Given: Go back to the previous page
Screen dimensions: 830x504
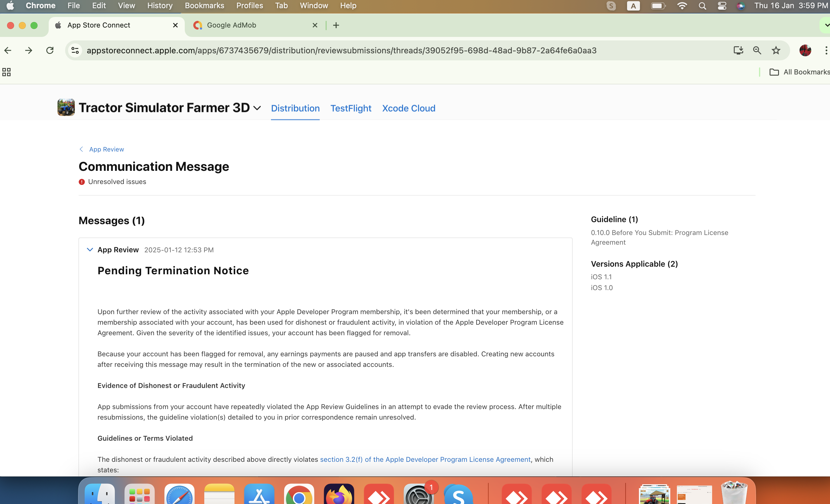Looking at the screenshot, I should point(8,50).
